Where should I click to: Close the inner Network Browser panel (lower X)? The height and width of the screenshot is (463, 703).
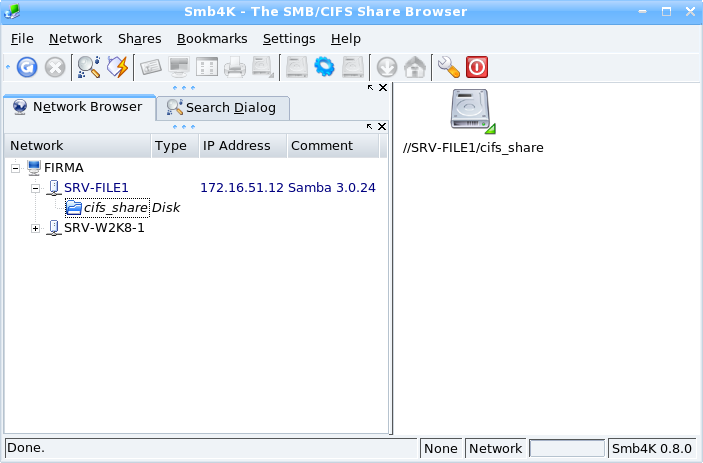[x=382, y=127]
